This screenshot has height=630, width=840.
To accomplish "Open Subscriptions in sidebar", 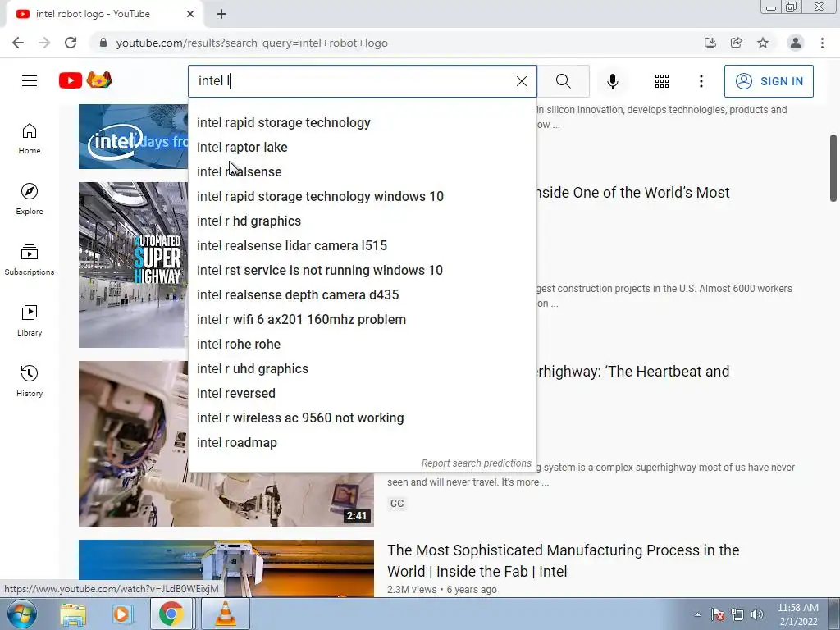I will pos(30,260).
